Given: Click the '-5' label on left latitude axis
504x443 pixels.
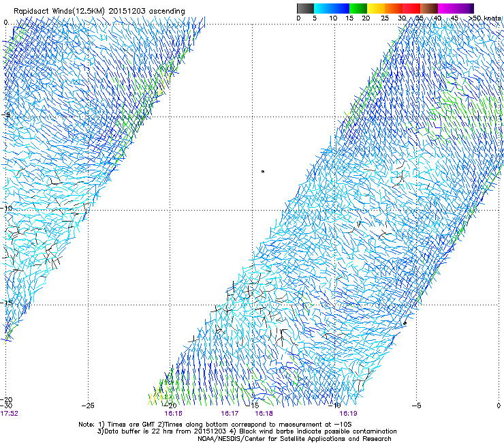Looking at the screenshot, I should 5,115.
